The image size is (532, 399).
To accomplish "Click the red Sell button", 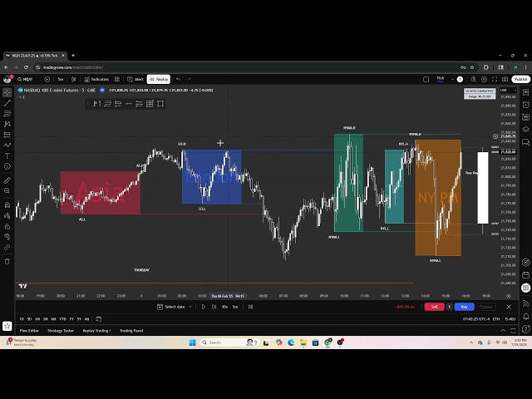I will 434,307.
